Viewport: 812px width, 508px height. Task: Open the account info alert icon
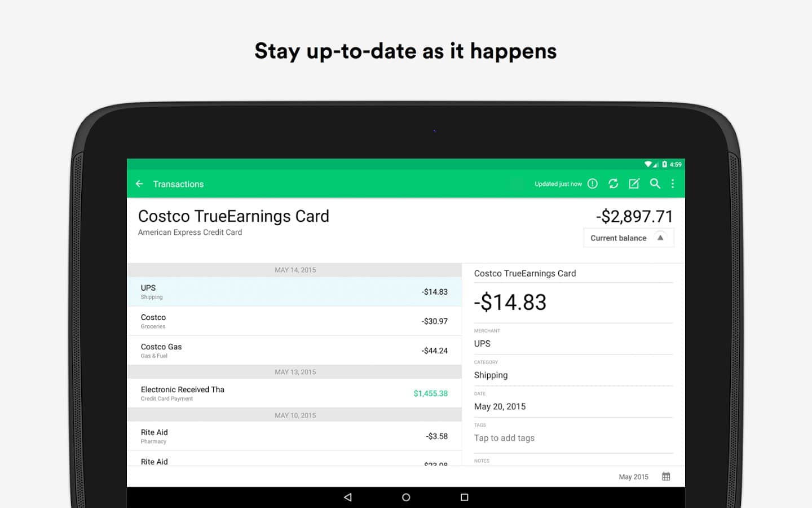point(592,184)
